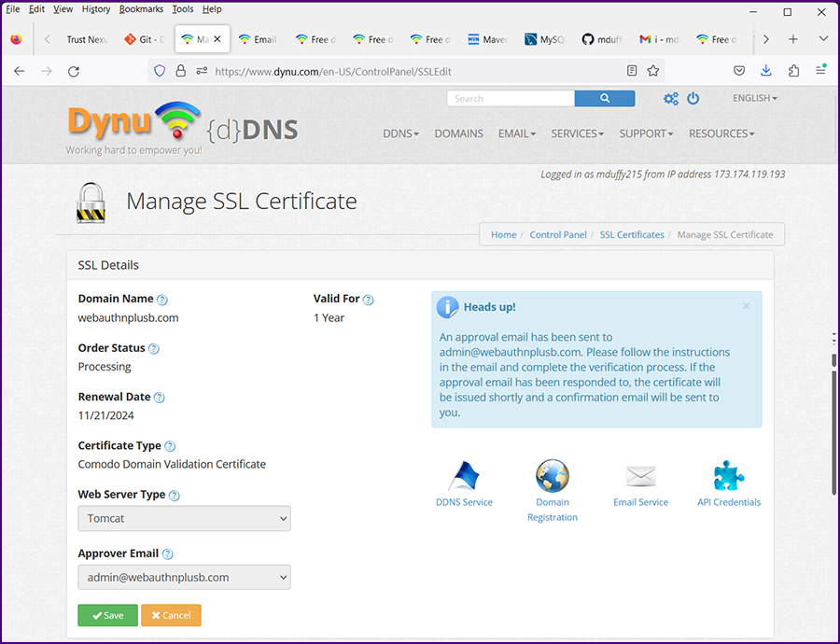Go to Home in the breadcrumb
The height and width of the screenshot is (644, 840).
point(504,234)
